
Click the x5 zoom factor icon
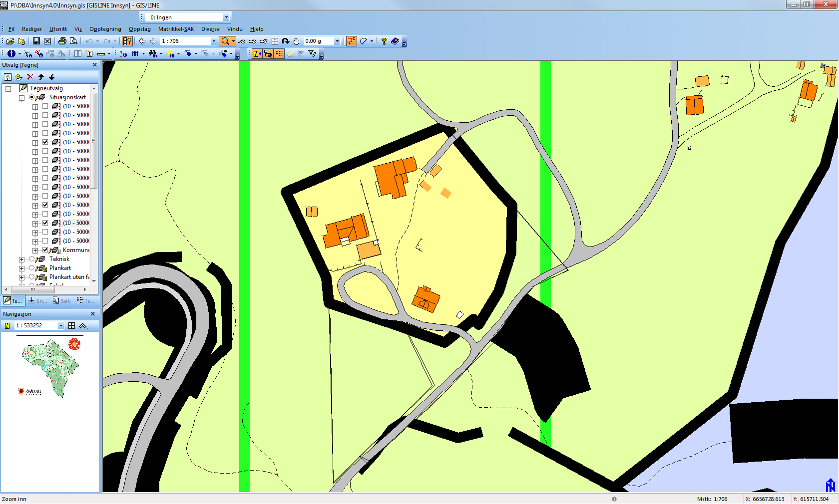pyautogui.click(x=264, y=41)
